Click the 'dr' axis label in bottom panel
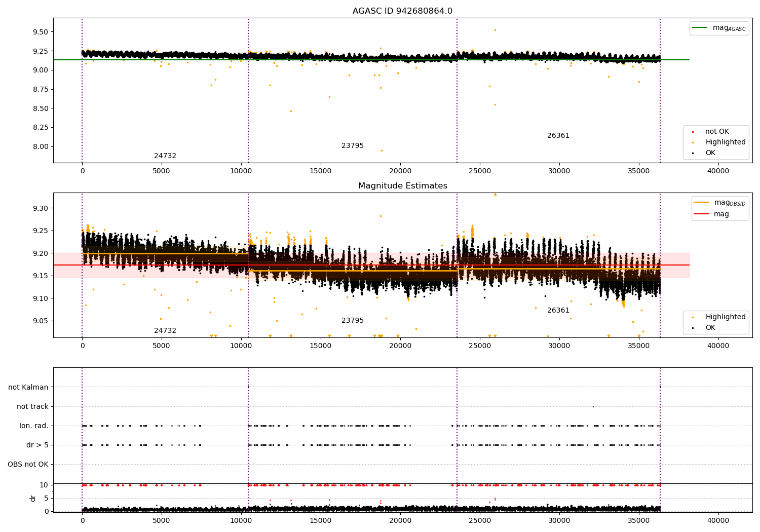 (33, 498)
